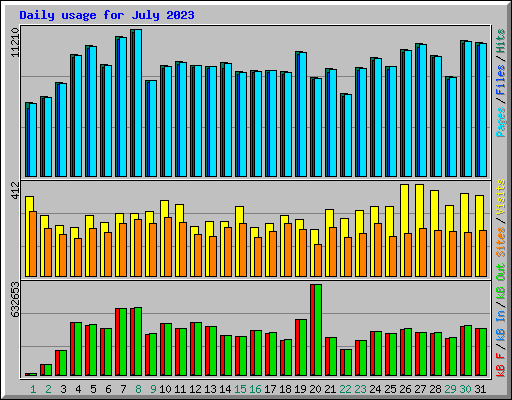The image size is (512, 400).
Task: Click the cyan Pages bar for day 1
Action: [33, 140]
